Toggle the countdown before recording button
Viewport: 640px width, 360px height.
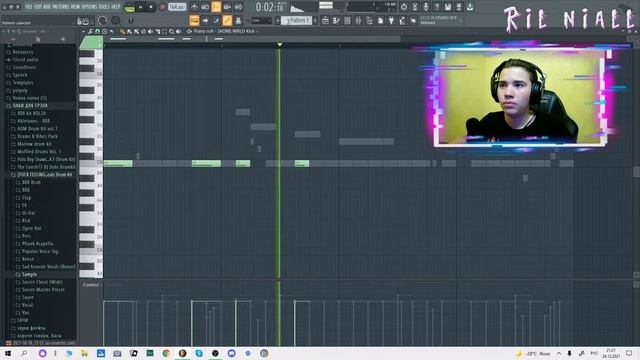click(x=216, y=7)
